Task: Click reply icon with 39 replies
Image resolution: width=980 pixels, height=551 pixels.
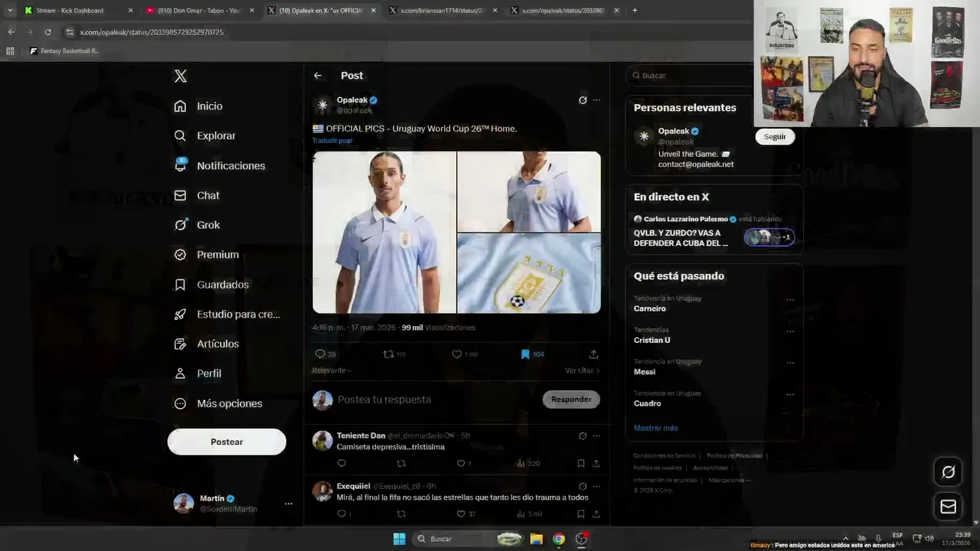Action: click(x=325, y=354)
